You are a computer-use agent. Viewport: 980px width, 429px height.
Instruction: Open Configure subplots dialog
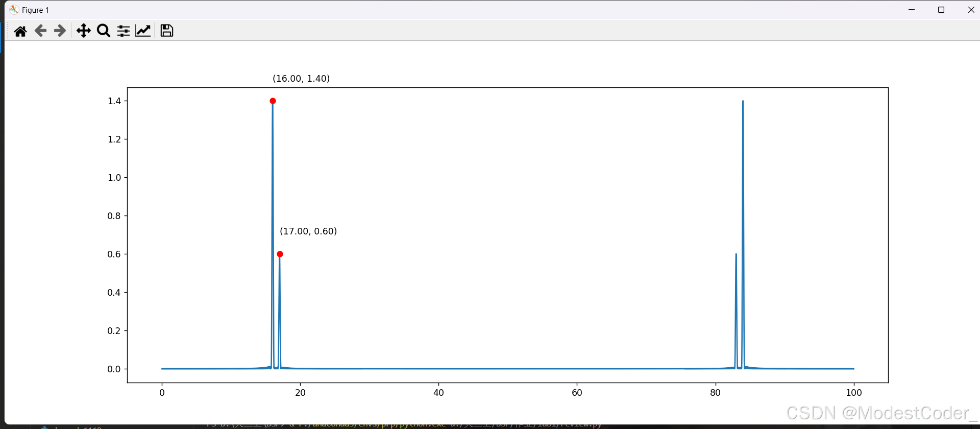[124, 31]
